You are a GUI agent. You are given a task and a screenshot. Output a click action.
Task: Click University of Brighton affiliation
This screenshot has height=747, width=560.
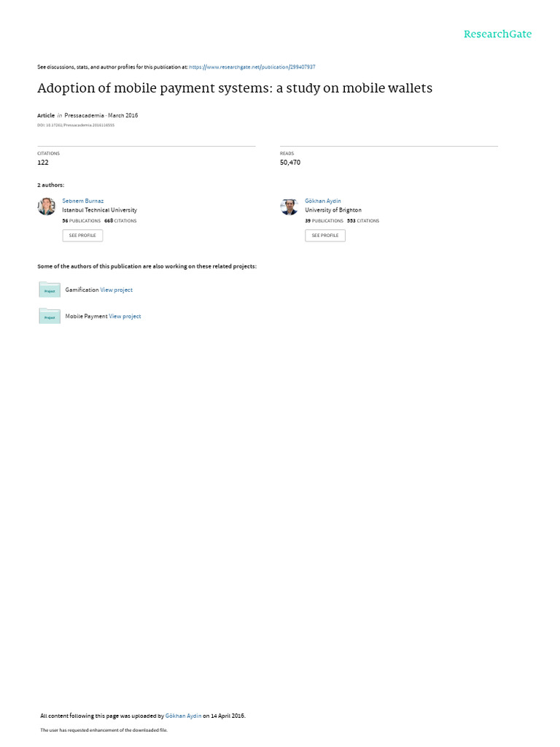coord(332,210)
